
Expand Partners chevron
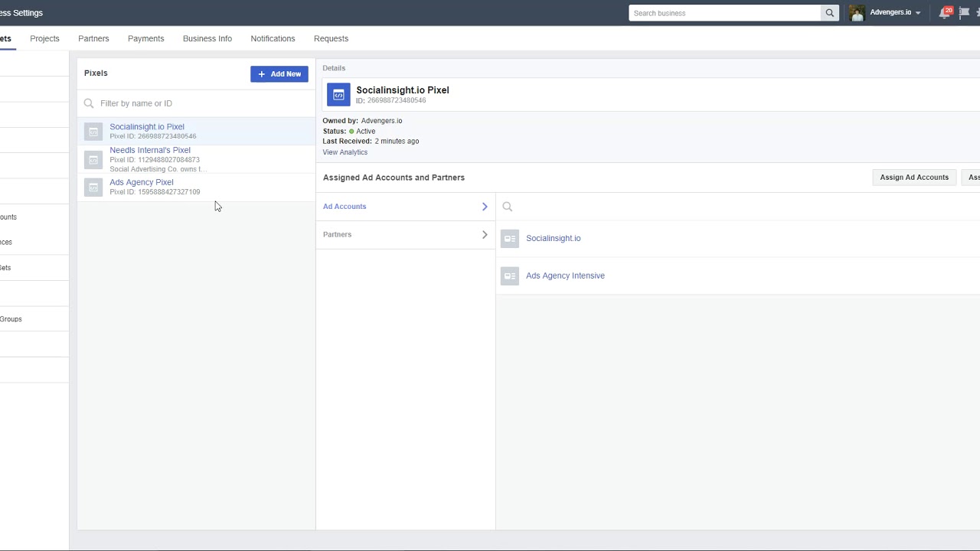(485, 235)
